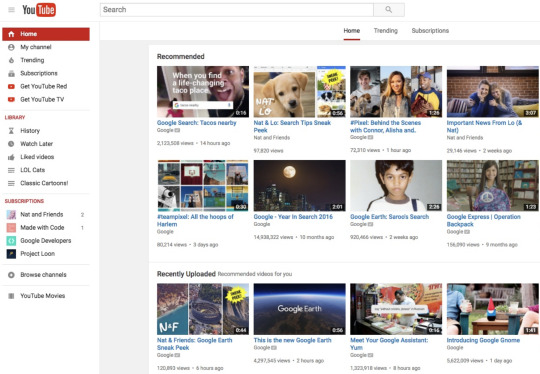Click into the Search input field

pos(237,10)
